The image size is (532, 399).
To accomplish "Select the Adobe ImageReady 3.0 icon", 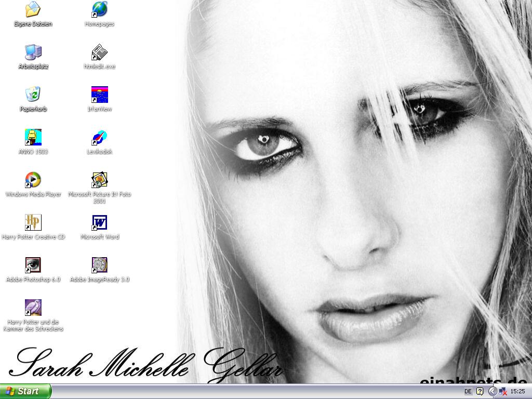I will tap(99, 265).
